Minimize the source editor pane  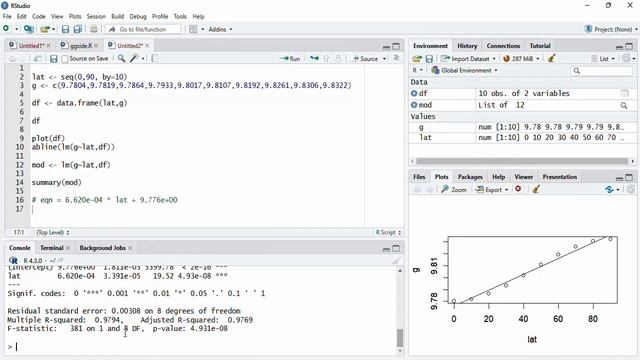pos(386,47)
